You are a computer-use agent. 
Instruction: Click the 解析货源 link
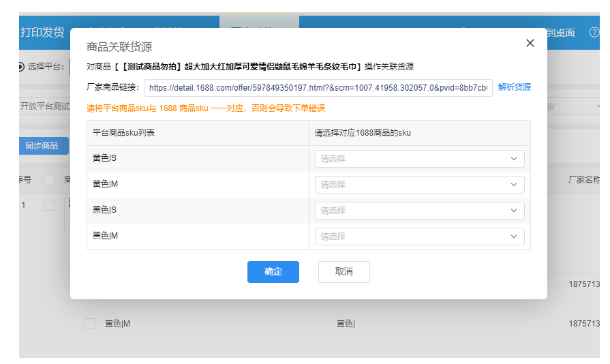click(x=514, y=87)
